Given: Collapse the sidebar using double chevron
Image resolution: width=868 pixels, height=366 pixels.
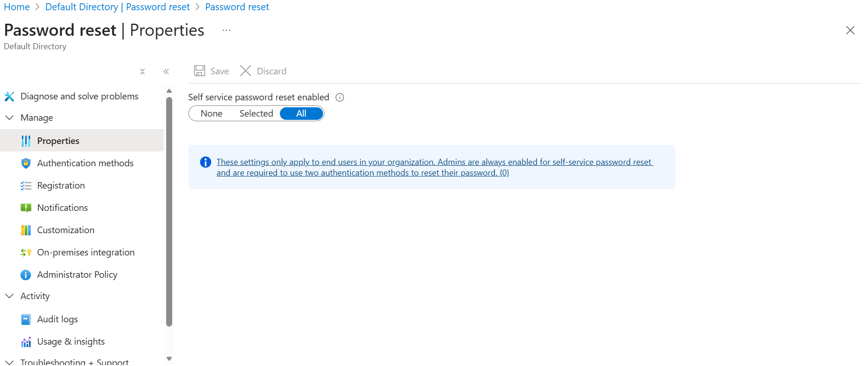Looking at the screenshot, I should click(166, 72).
